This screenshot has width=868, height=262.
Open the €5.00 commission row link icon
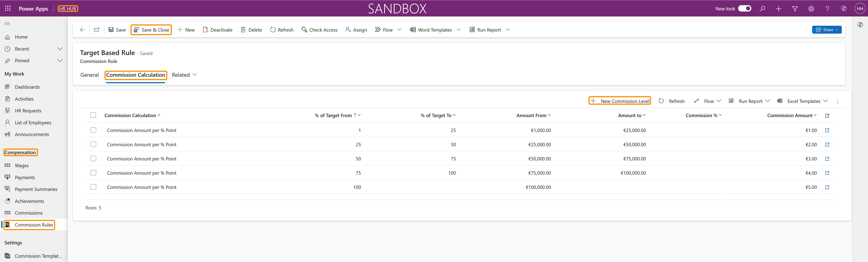(827, 187)
